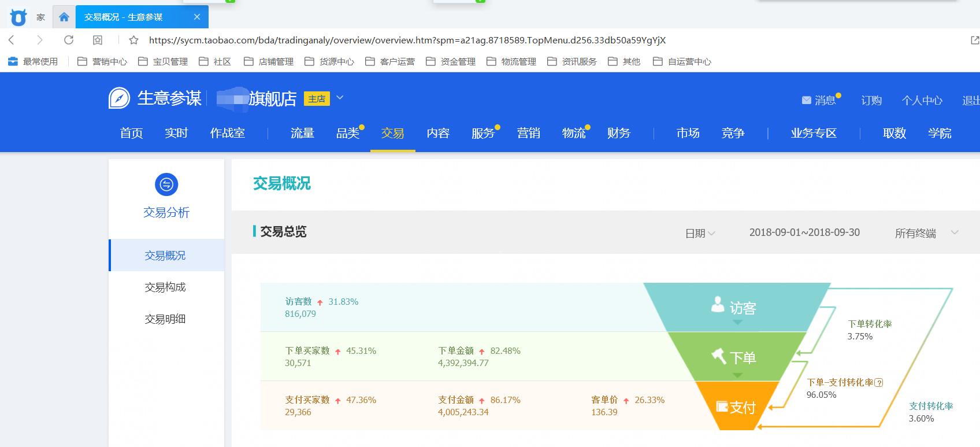This screenshot has width=980, height=447.
Task: Open the 最常使用 bookmarks folder
Action: [x=32, y=61]
